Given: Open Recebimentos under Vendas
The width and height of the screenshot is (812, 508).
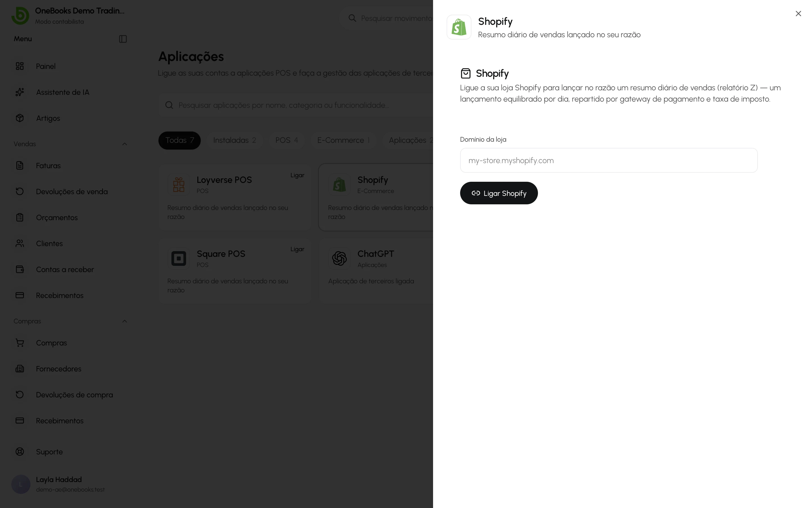Looking at the screenshot, I should point(59,295).
